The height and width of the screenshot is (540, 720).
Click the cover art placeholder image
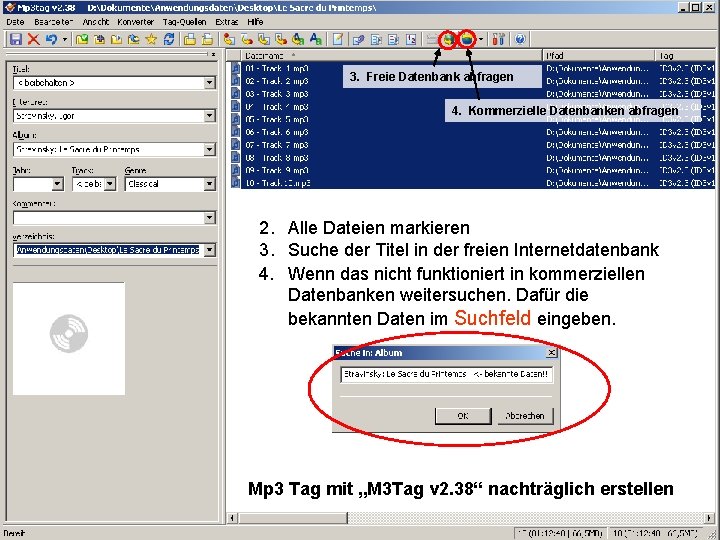(69, 339)
